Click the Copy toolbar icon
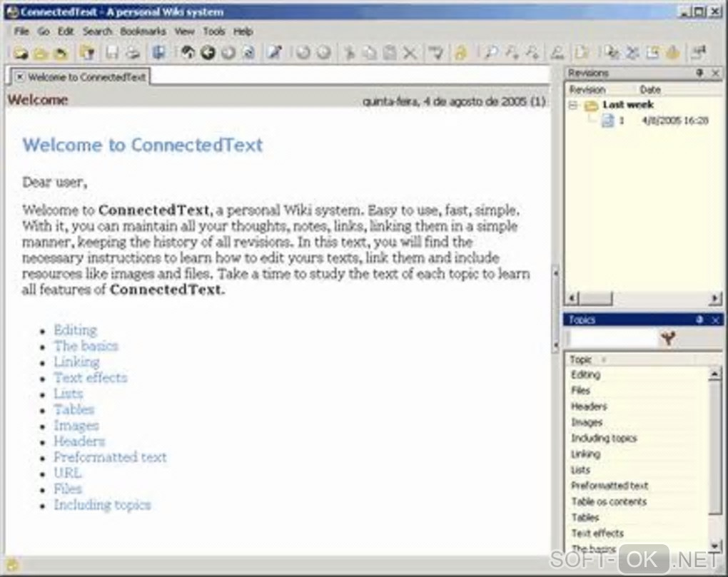Screen dimensions: 728x577 coord(370,53)
